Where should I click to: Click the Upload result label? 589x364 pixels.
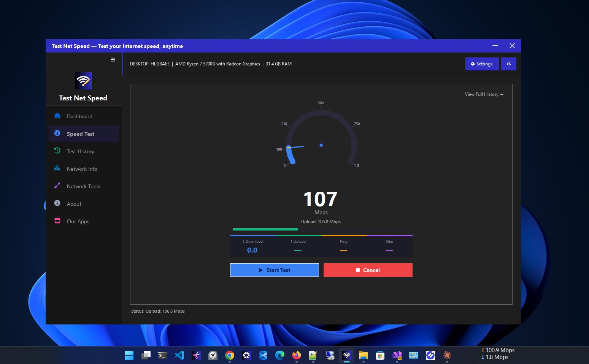(298, 242)
